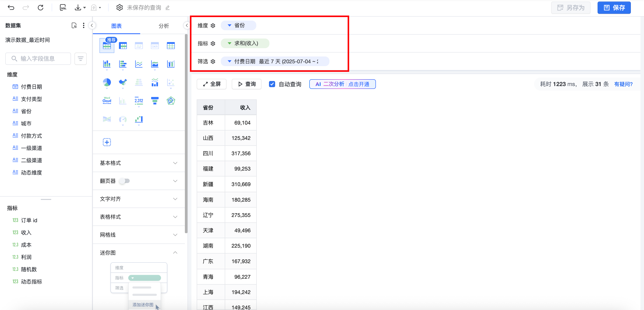
Task: Select the China map chart icon
Action: (123, 82)
